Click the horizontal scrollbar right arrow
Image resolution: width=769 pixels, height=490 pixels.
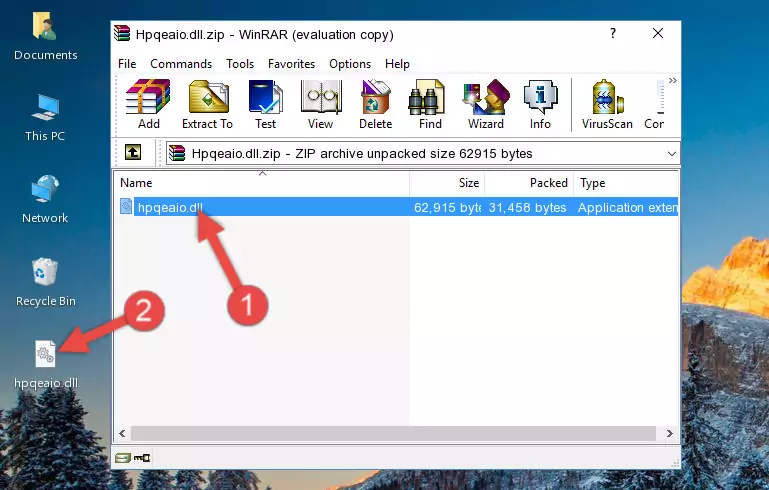coord(669,433)
